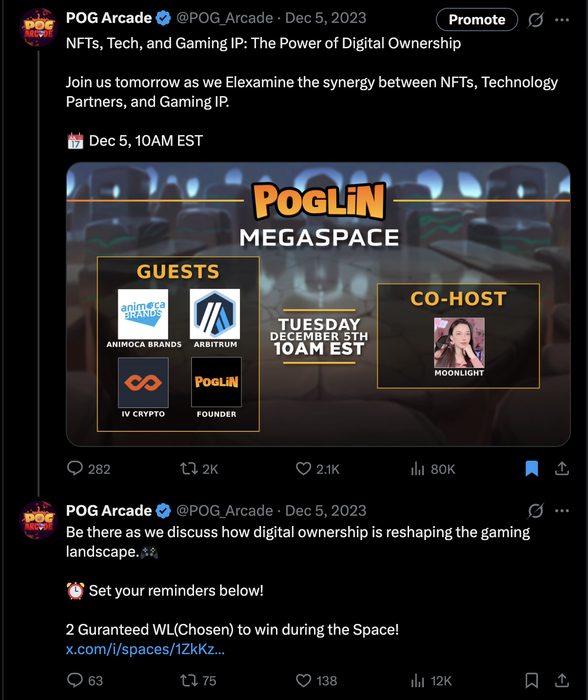Open the Grok icon on second tweet
The height and width of the screenshot is (700, 588).
tap(535, 511)
